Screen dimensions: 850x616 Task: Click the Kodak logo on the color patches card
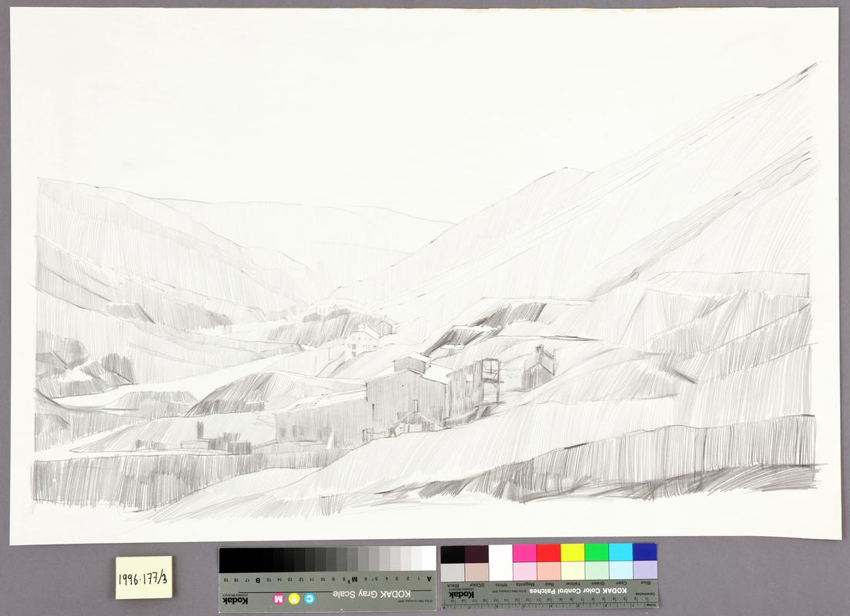point(458,594)
